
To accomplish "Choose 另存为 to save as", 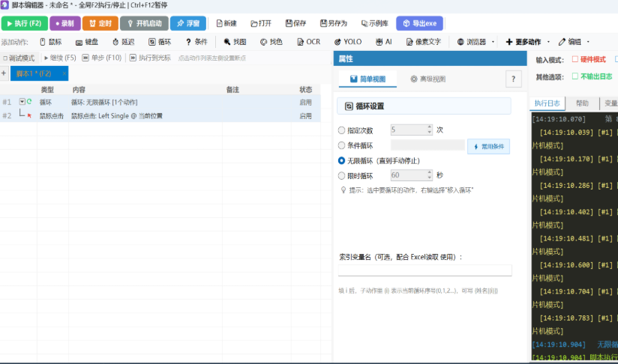I will coord(334,23).
